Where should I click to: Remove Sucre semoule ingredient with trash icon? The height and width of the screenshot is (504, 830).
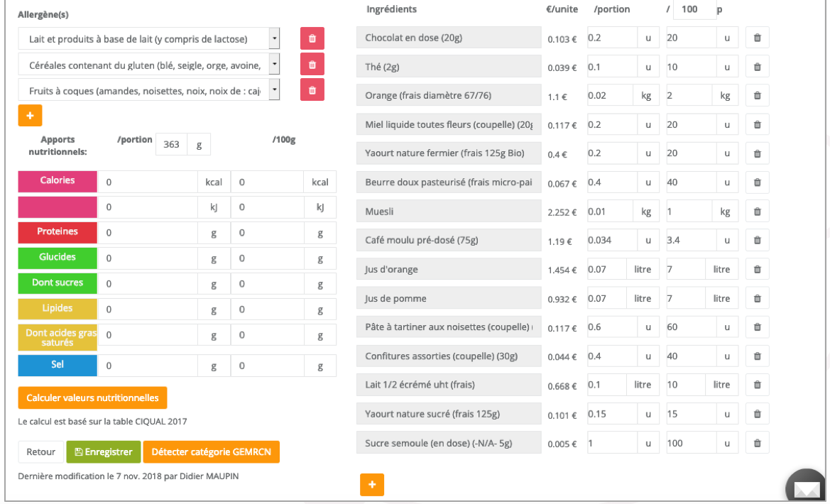click(757, 443)
